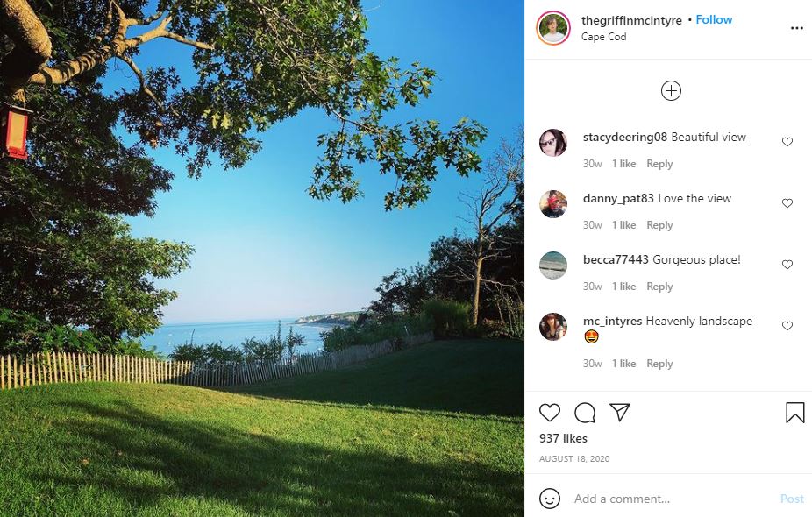Save the post using the bookmark icon
Viewport: 812px width, 517px height.
795,413
